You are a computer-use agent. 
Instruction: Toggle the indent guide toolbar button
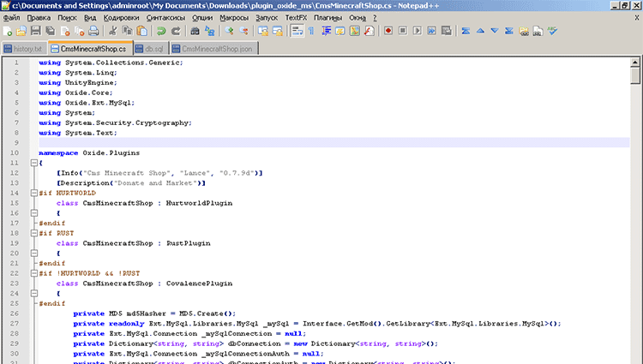324,31
